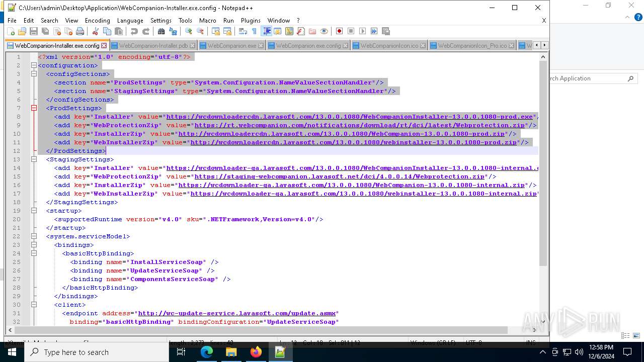Click the Copy toolbar icon
Viewport: 644px width, 362px height.
click(107, 31)
